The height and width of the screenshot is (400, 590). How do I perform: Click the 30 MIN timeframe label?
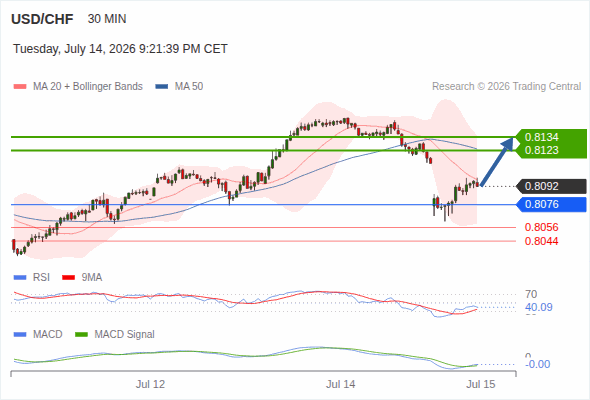coord(107,19)
